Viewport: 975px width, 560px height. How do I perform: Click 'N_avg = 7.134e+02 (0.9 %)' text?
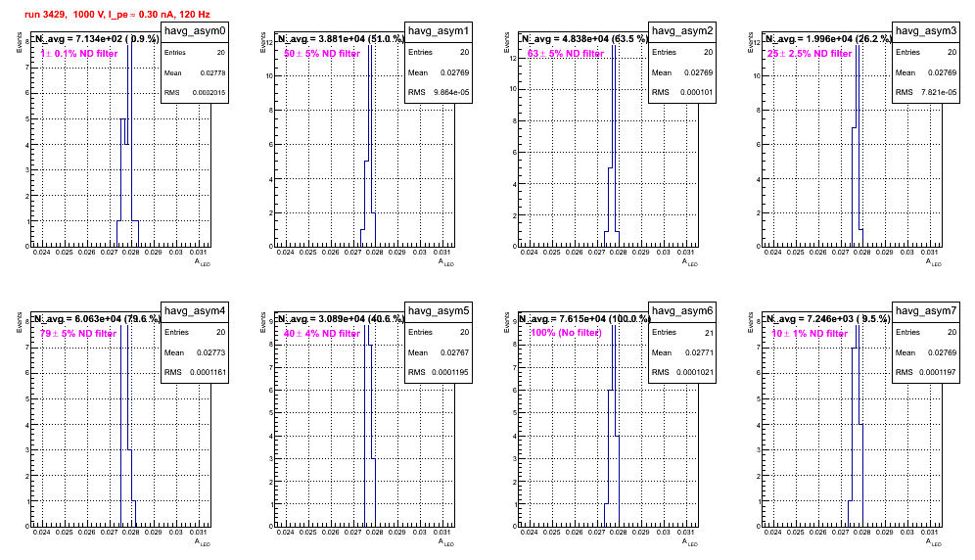click(97, 38)
